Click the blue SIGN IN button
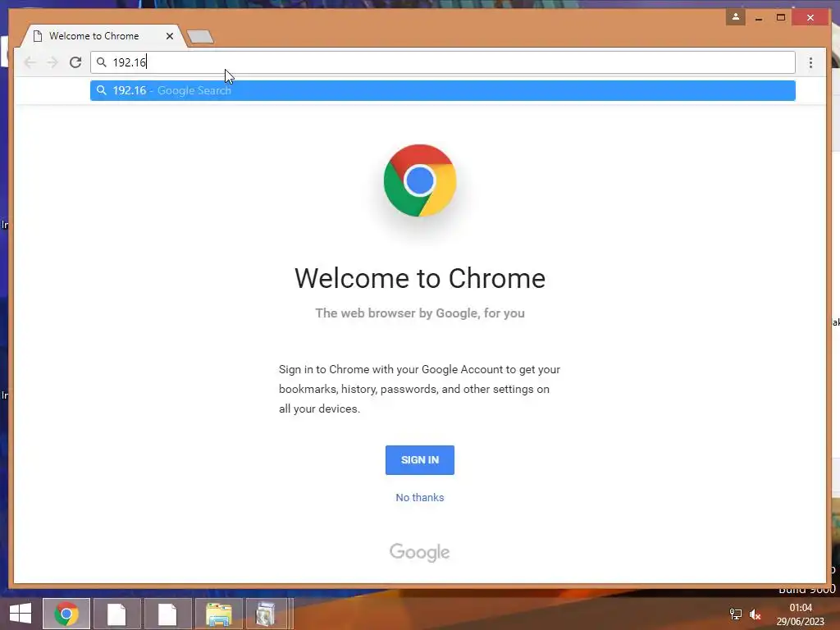This screenshot has height=630, width=840. click(419, 459)
